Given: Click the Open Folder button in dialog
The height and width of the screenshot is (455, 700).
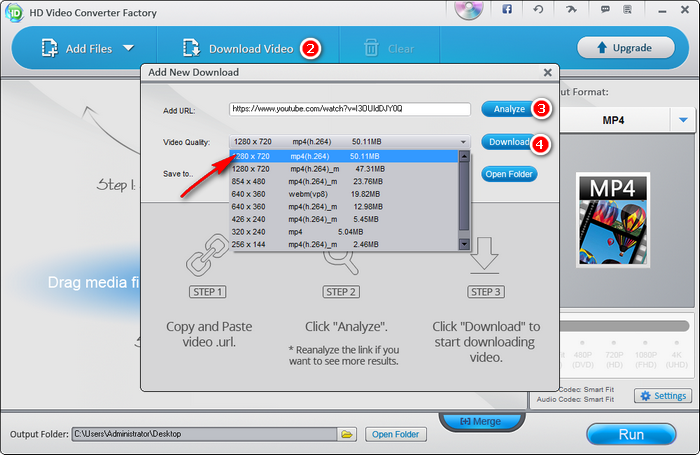Looking at the screenshot, I should tap(509, 174).
